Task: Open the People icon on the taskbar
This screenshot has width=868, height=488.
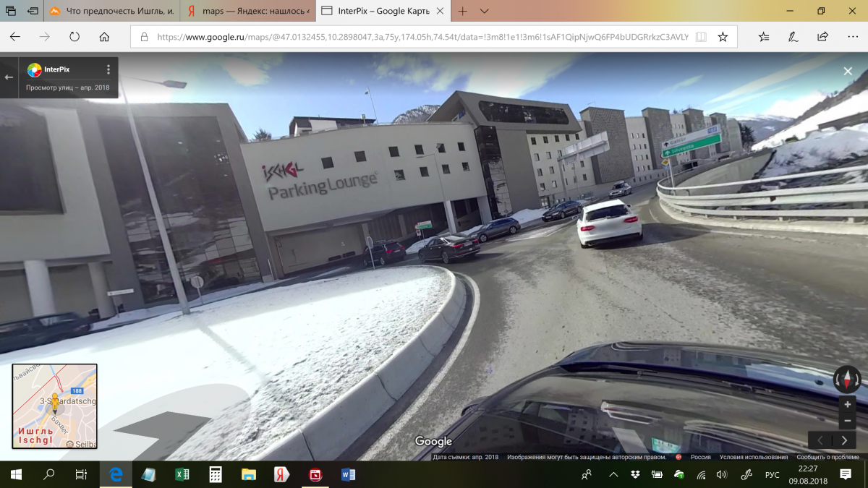Action: [587, 474]
